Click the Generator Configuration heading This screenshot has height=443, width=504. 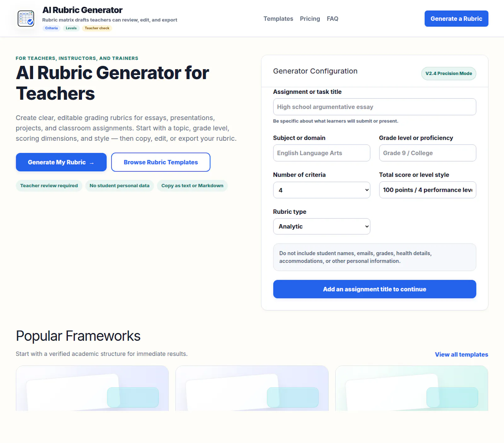click(x=315, y=71)
